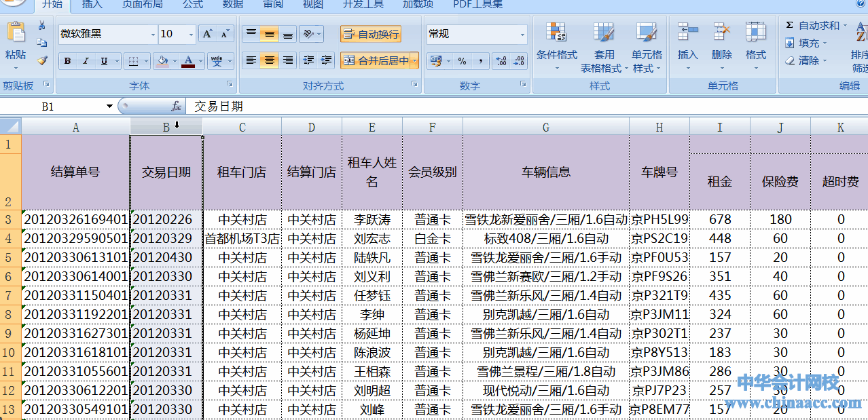
Task: Toggle bold formatting
Action: 67,61
